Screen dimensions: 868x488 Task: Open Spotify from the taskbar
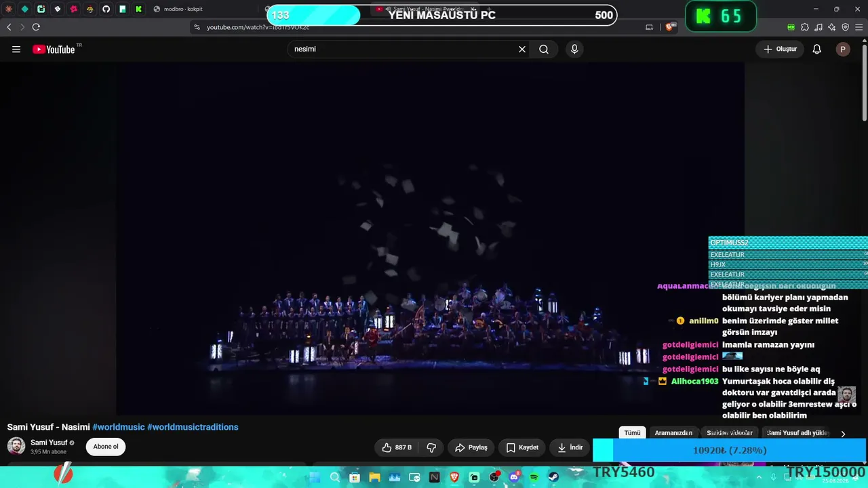click(x=534, y=477)
